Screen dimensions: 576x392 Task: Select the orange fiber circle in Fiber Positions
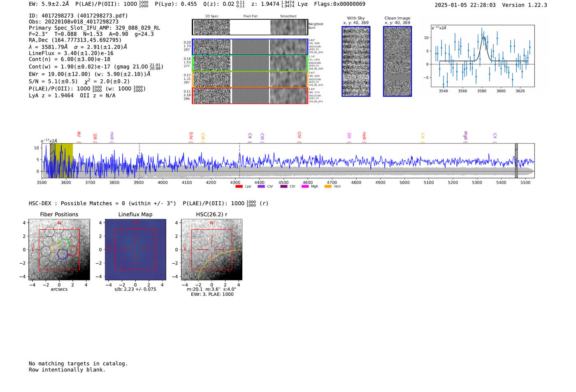(55, 248)
